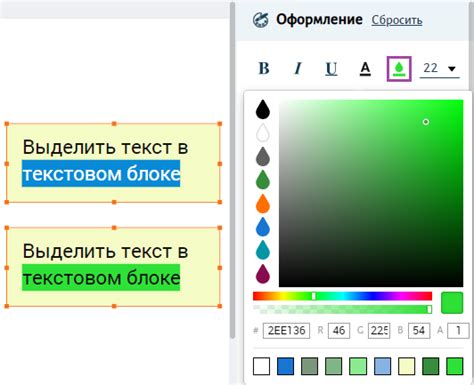Click the saturation-brightness picker handle
The image size is (474, 385).
426,122
